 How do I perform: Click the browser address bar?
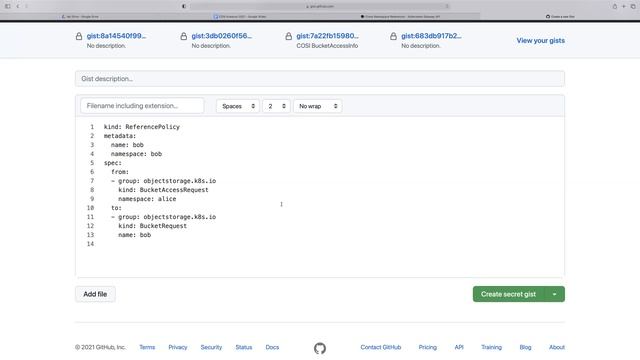tap(320, 6)
